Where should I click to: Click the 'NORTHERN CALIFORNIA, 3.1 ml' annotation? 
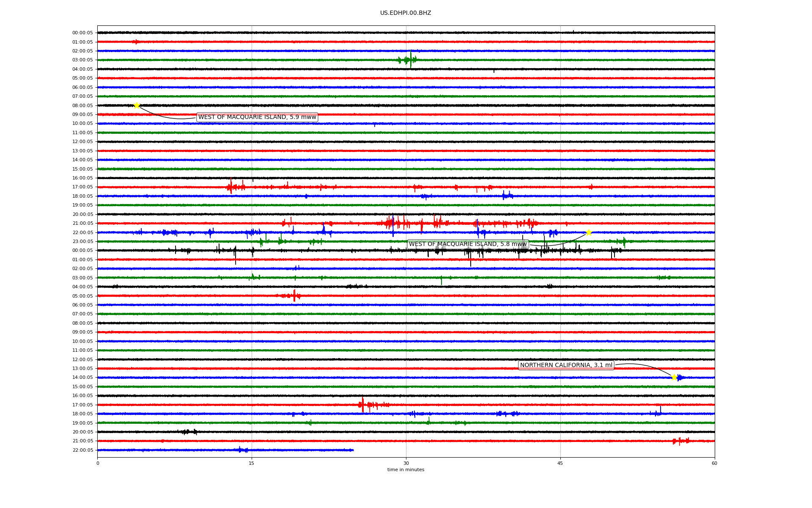tap(566, 365)
